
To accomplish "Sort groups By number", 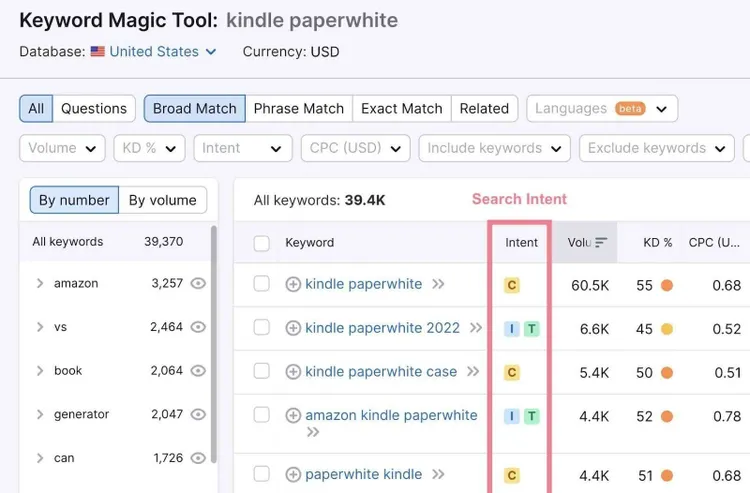I will (x=74, y=200).
